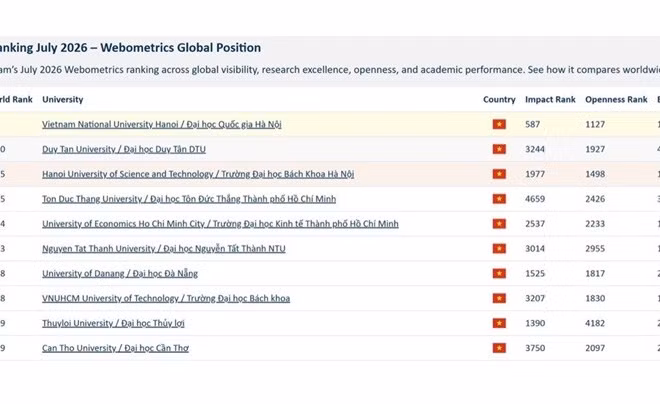The height and width of the screenshot is (404, 660).
Task: Sort by Openness Rank column header
Action: pyautogui.click(x=616, y=99)
